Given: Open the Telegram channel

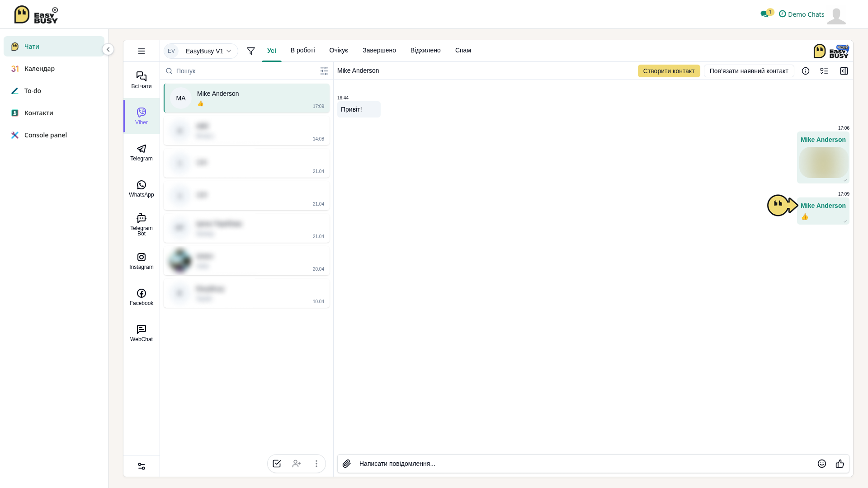Looking at the screenshot, I should pos(142,152).
